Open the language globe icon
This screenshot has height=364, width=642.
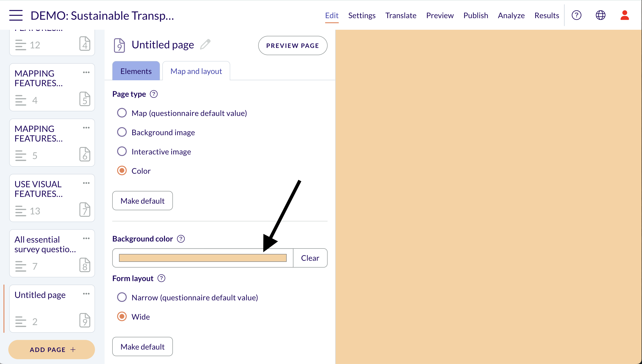click(600, 15)
